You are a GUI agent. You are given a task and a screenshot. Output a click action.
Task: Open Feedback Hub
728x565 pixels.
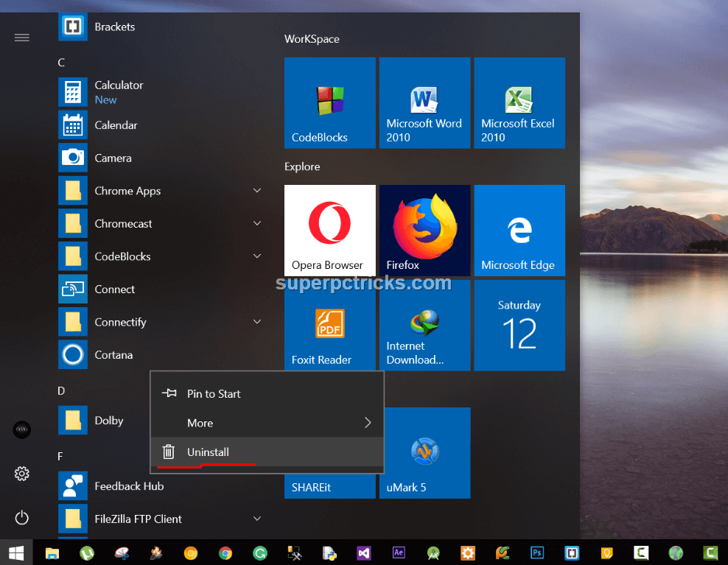[x=160, y=486]
